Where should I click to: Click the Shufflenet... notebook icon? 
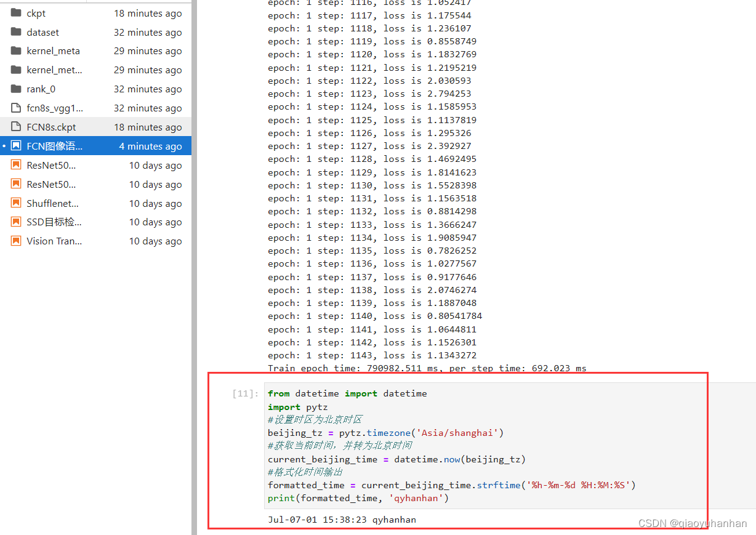coord(16,203)
